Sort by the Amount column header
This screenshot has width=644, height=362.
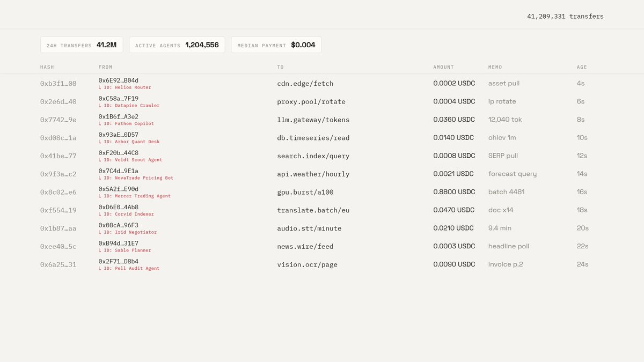444,67
